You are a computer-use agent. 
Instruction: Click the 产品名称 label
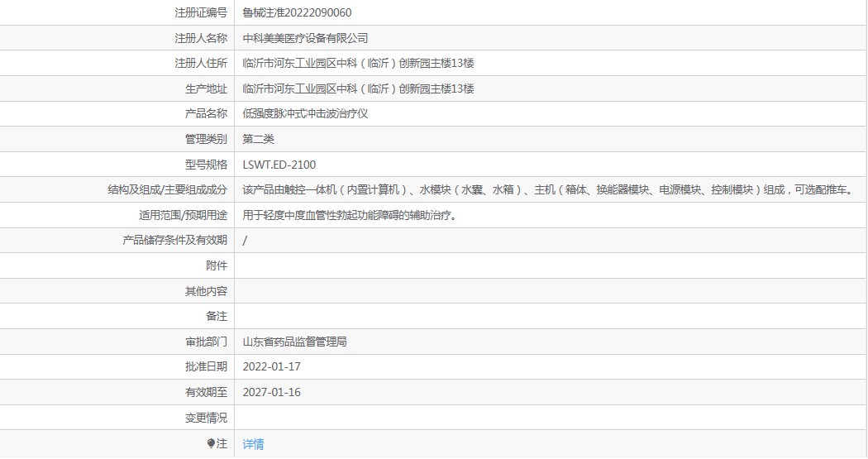(206, 113)
